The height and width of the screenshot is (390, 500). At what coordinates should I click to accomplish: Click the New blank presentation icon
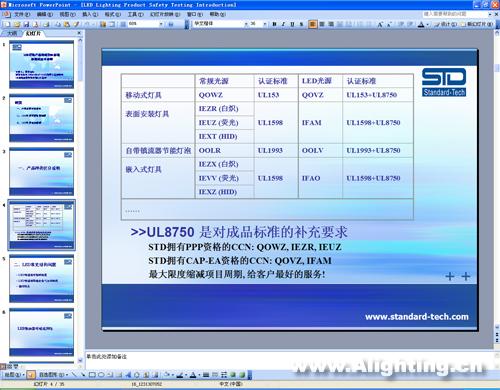tap(7, 24)
